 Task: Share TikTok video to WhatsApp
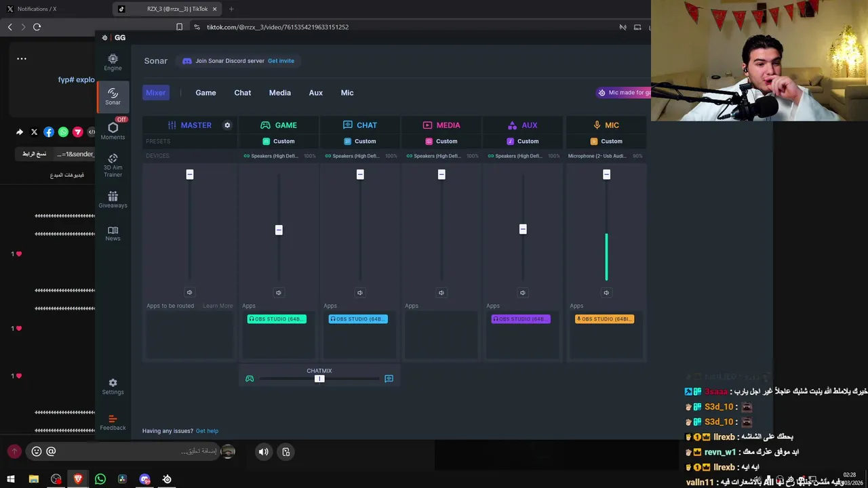(x=63, y=132)
